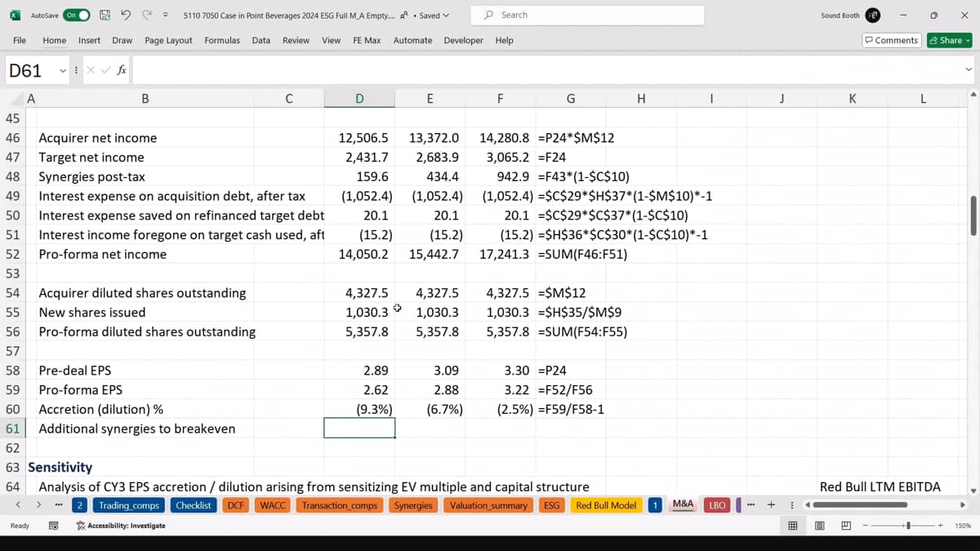Open the Review ribbon tab

[x=296, y=40]
